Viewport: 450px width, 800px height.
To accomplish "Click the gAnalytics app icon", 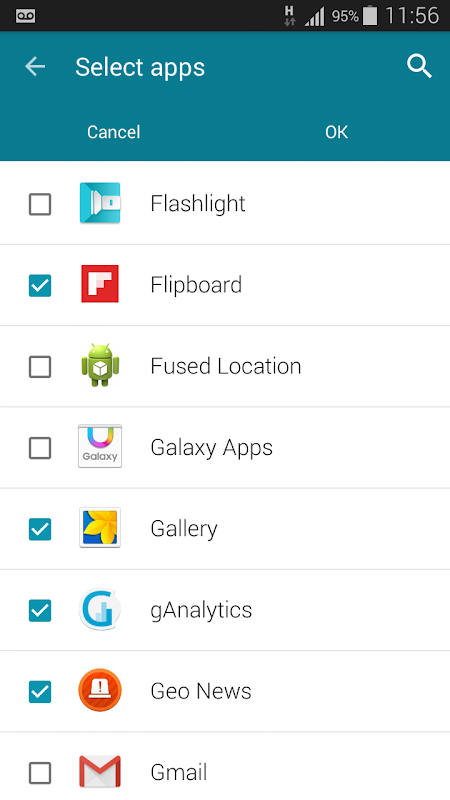I will point(100,609).
